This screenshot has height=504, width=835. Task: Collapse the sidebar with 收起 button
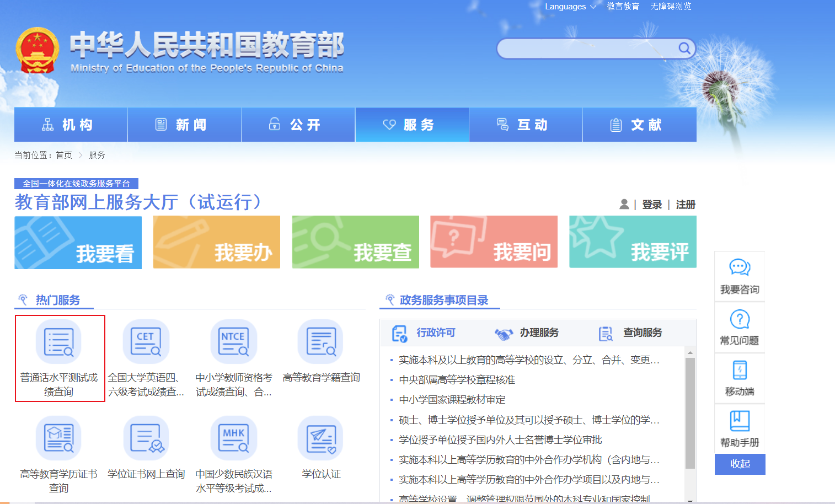tap(740, 464)
